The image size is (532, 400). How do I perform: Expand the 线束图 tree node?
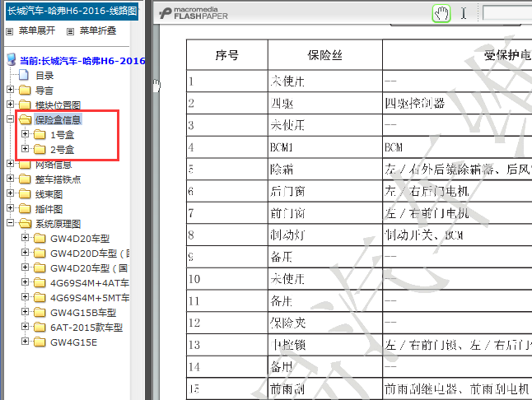click(10, 193)
